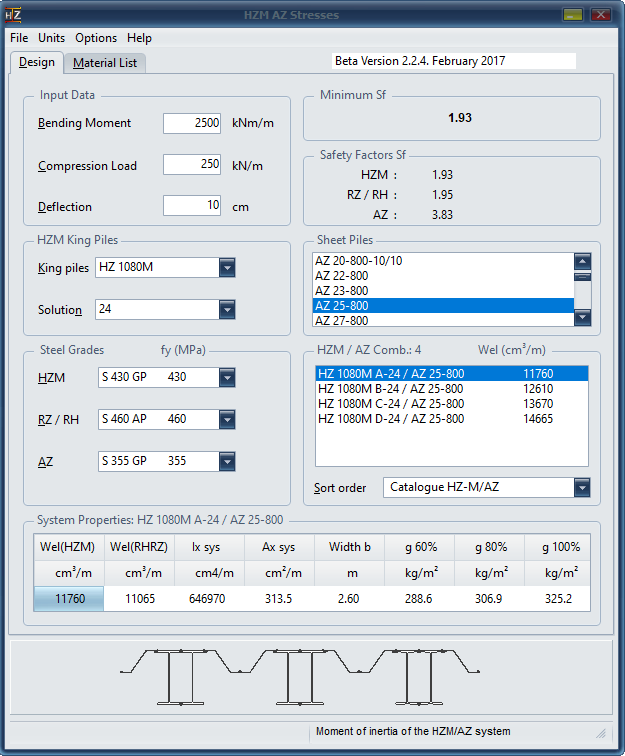Click the HZM/AZ wall cross-section drawing

pyautogui.click(x=299, y=676)
